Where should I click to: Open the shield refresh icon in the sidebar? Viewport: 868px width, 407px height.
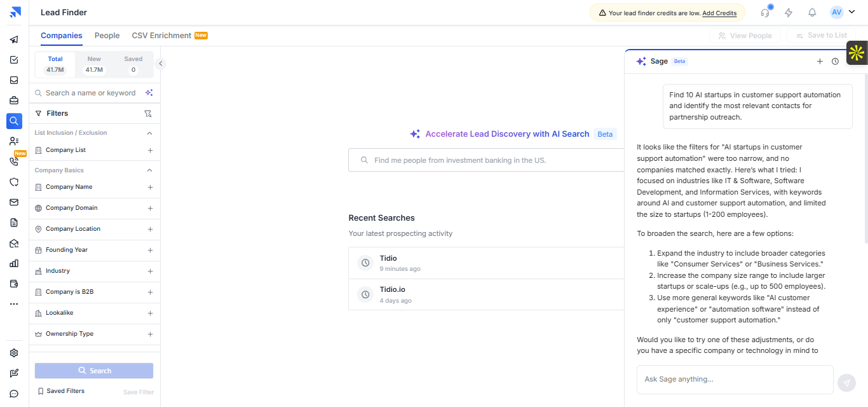click(14, 182)
